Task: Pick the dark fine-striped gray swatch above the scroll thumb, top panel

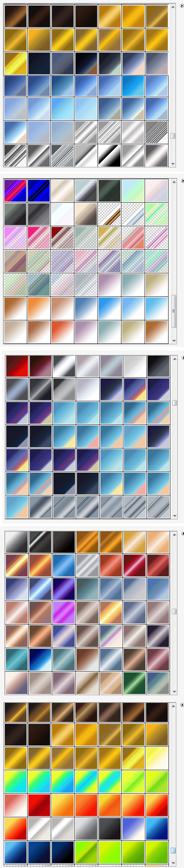Action: tap(157, 132)
